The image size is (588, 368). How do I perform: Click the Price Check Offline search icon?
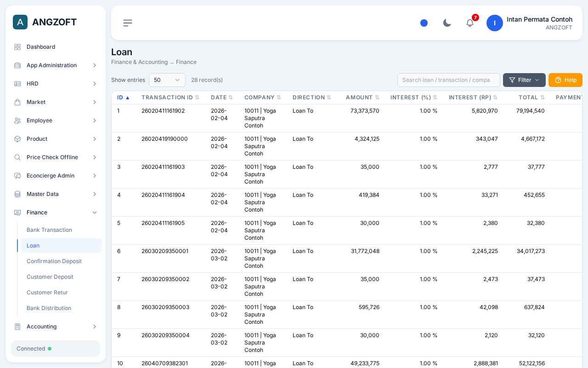coord(17,157)
